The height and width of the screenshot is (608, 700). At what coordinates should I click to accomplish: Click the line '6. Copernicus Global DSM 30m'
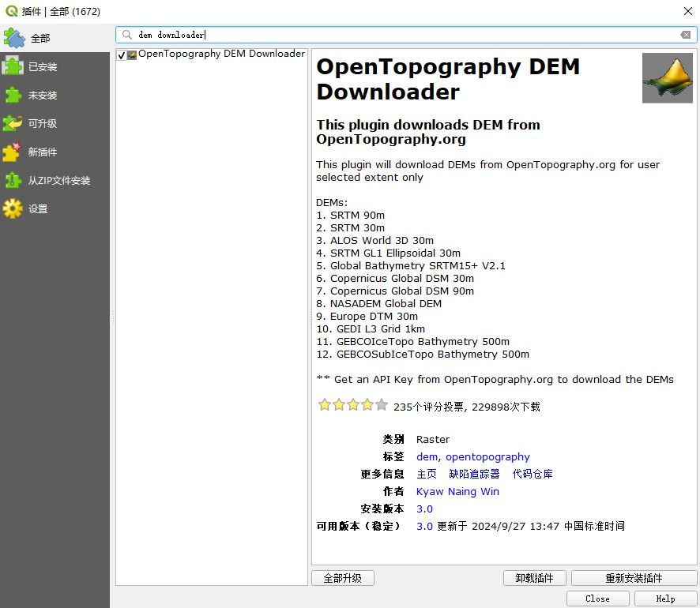(395, 279)
